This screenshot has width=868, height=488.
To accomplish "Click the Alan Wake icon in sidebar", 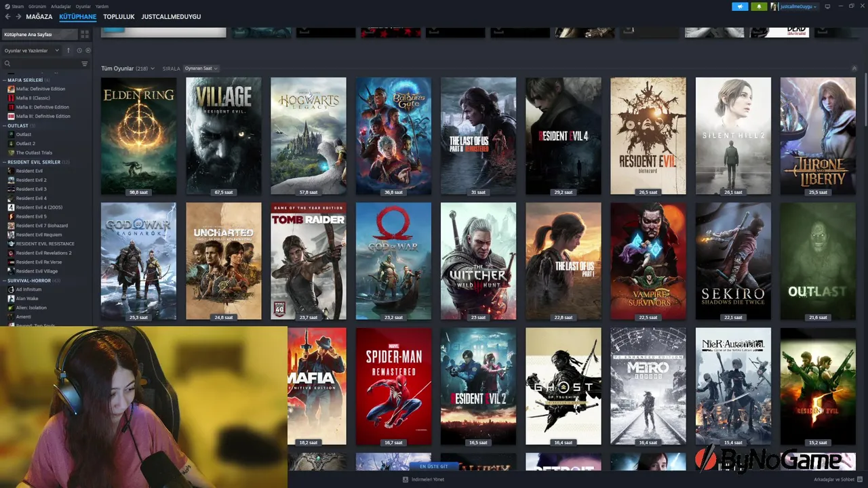I will pos(11,298).
